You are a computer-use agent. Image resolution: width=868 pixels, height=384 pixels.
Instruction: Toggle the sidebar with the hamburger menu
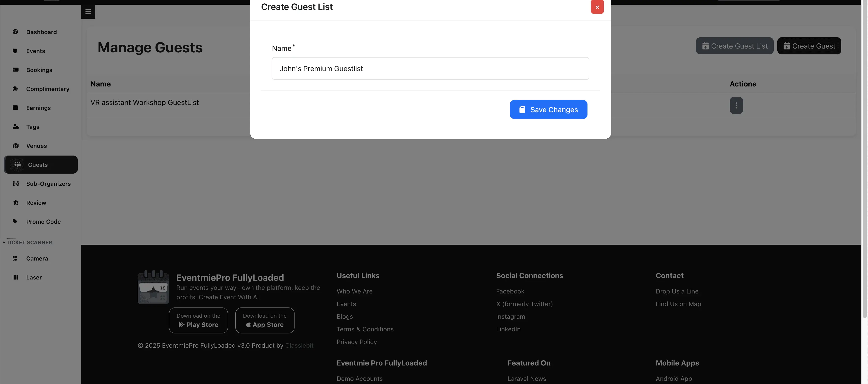click(88, 11)
